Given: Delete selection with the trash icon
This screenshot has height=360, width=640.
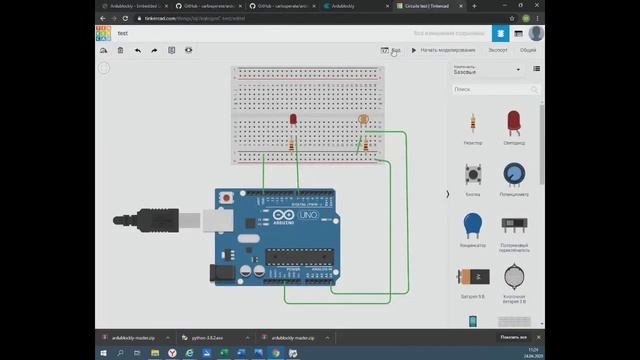Looking at the screenshot, I should [120, 50].
